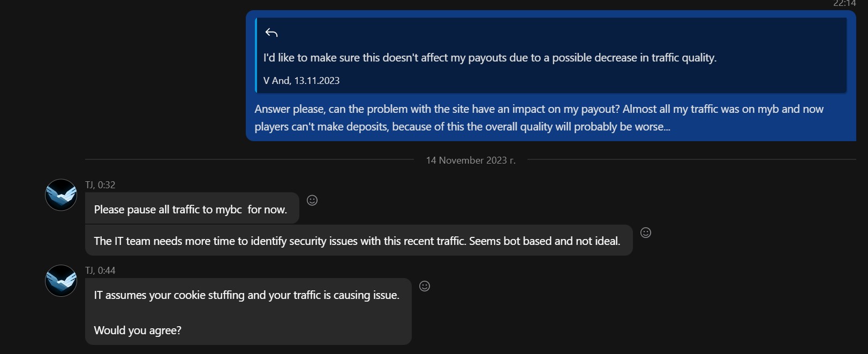Click the reply arrow icon in quoted message
868x354 pixels.
coord(271,33)
